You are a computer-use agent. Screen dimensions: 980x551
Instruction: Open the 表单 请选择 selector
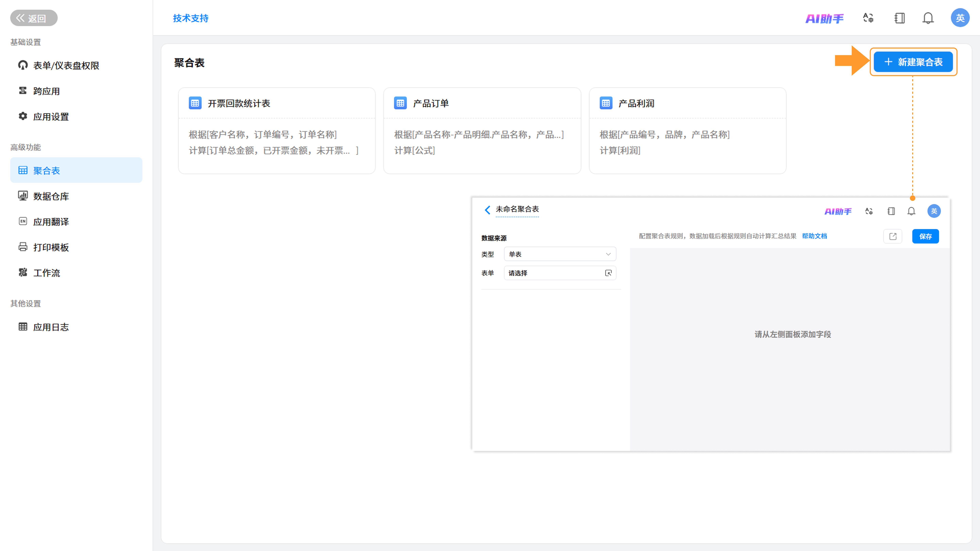pos(560,273)
